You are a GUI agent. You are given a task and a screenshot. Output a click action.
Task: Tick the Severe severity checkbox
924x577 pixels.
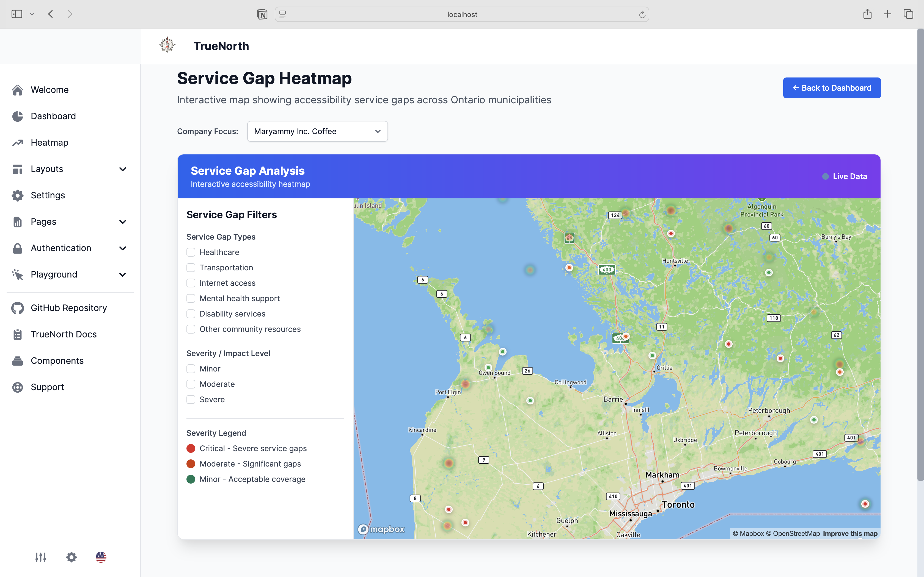[191, 400]
